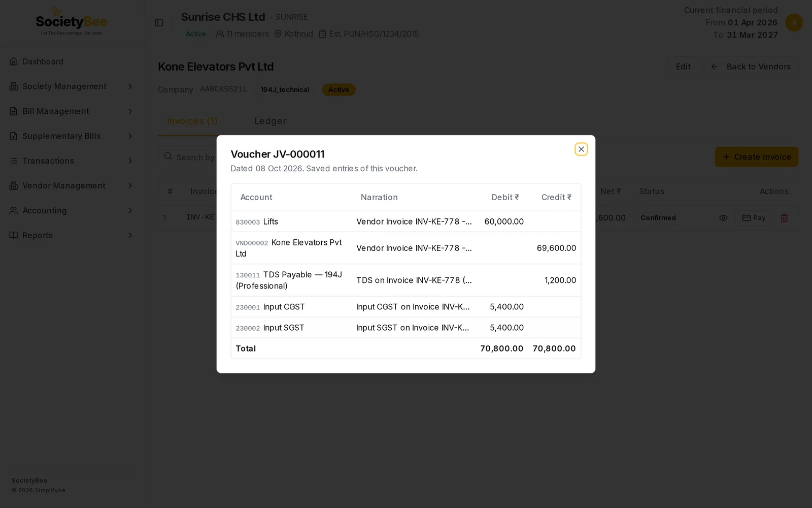
Task: Expand the Supplementary Bills chevron
Action: coord(130,136)
